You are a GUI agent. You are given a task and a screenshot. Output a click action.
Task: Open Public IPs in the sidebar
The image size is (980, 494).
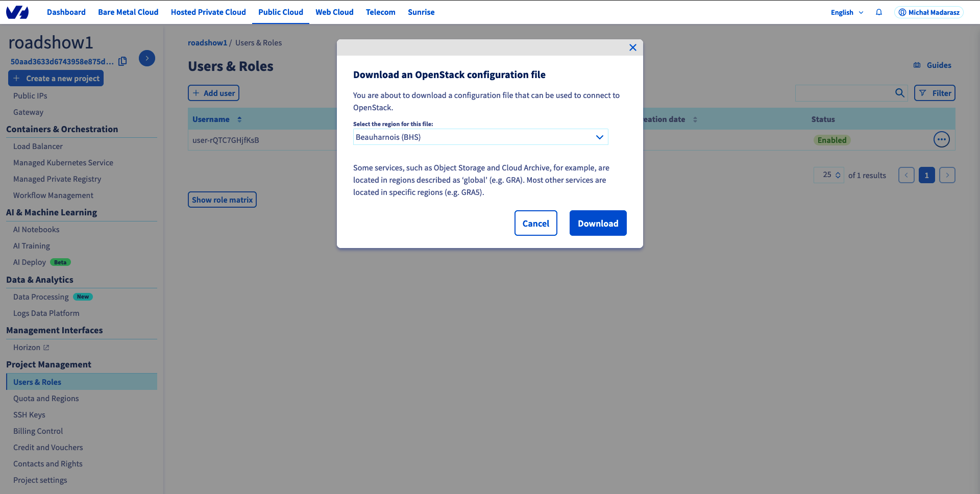click(x=30, y=95)
